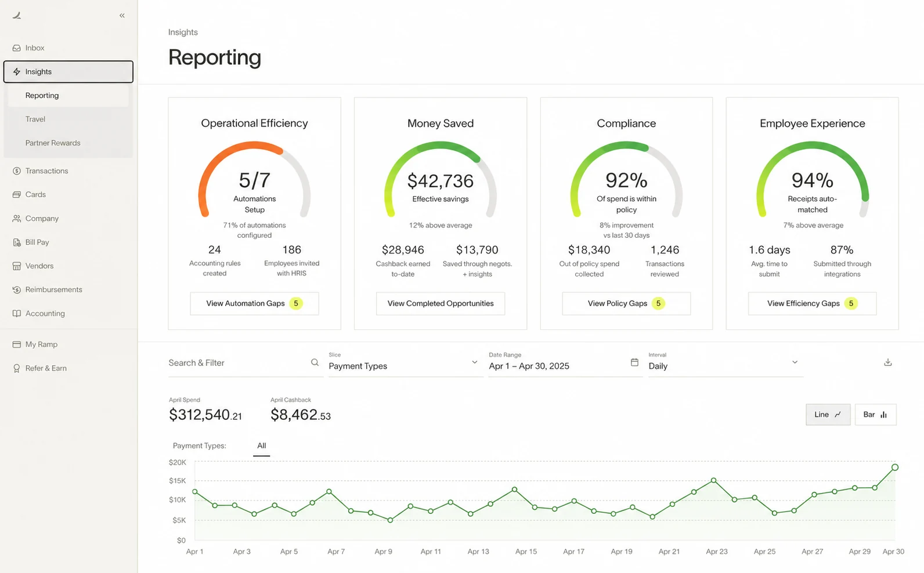Screen dimensions: 924x573
Task: Click the Accounting book icon
Action: point(17,314)
